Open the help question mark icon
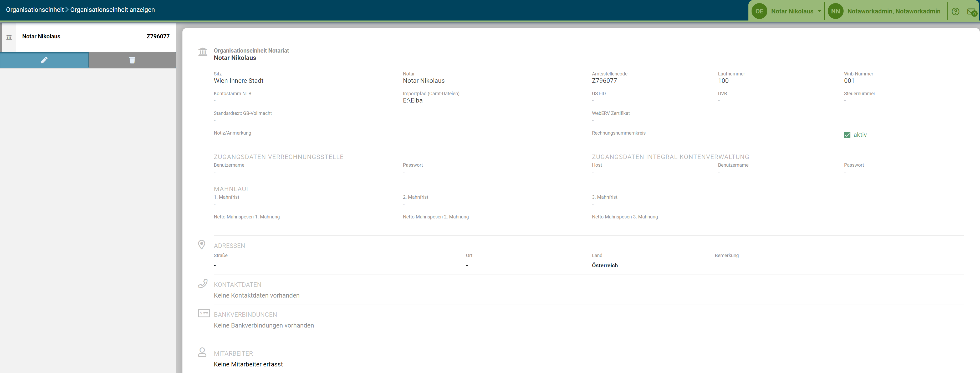Viewport: 980px width, 373px height. tap(955, 11)
